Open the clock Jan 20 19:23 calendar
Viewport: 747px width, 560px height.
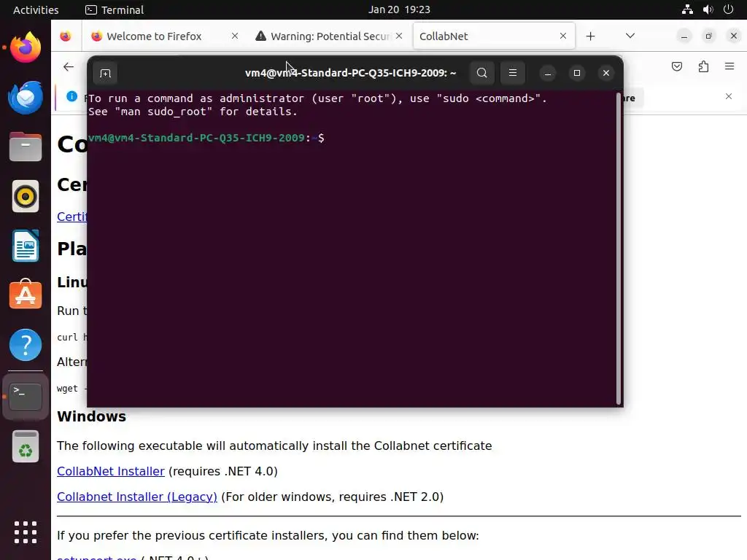click(399, 9)
